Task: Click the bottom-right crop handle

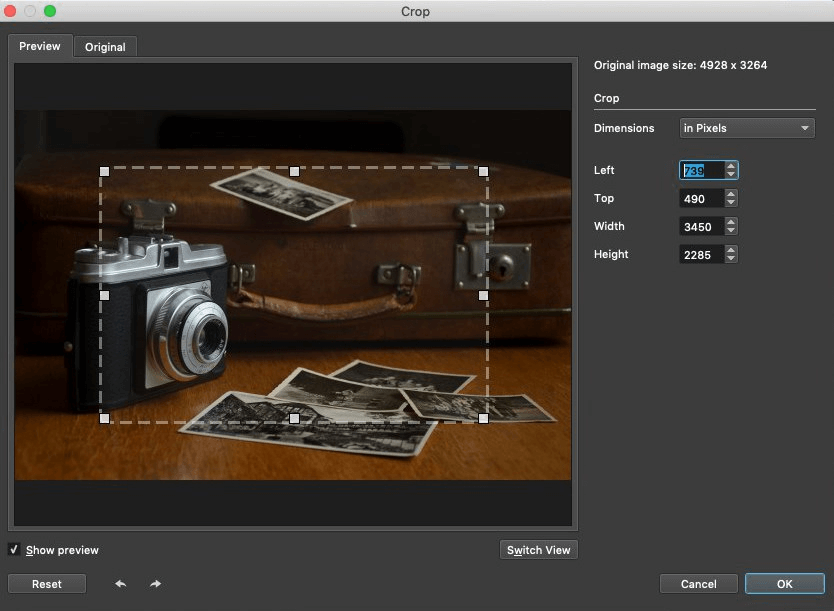Action: coord(483,419)
